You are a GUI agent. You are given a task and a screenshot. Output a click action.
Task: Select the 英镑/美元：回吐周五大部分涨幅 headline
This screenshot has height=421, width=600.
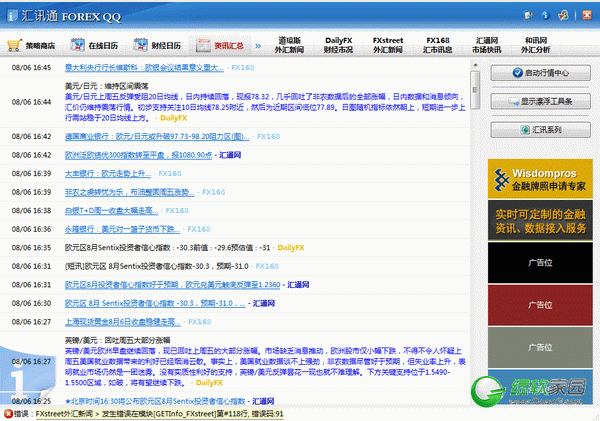click(x=117, y=340)
